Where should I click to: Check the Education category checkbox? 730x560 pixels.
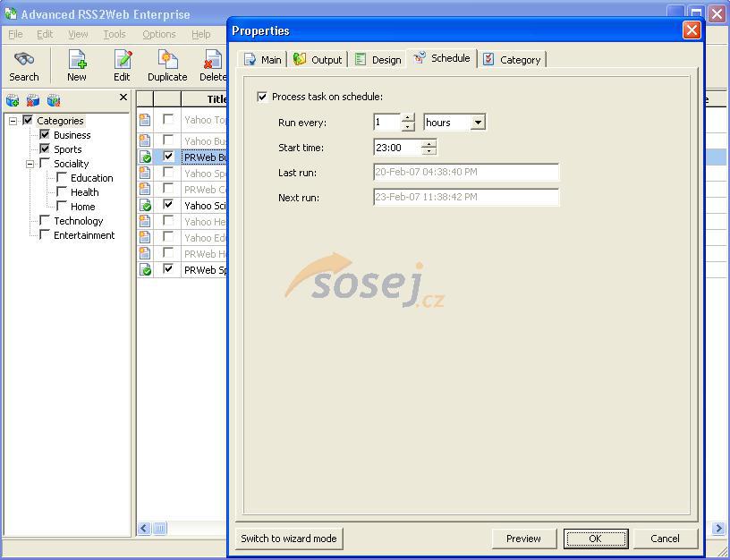[62, 177]
